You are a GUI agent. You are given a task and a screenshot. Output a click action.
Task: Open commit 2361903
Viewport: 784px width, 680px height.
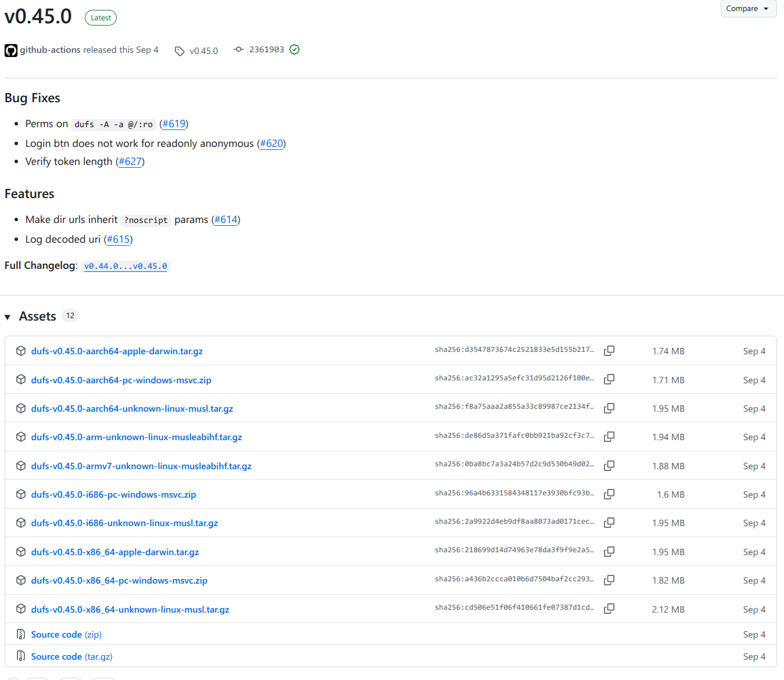267,50
